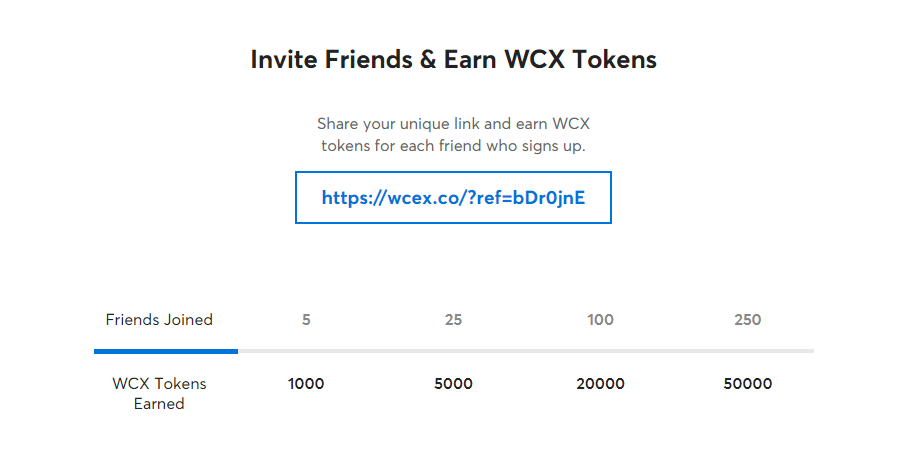Click the Friends Joined label
Screen dimensions: 898x455
tap(159, 320)
